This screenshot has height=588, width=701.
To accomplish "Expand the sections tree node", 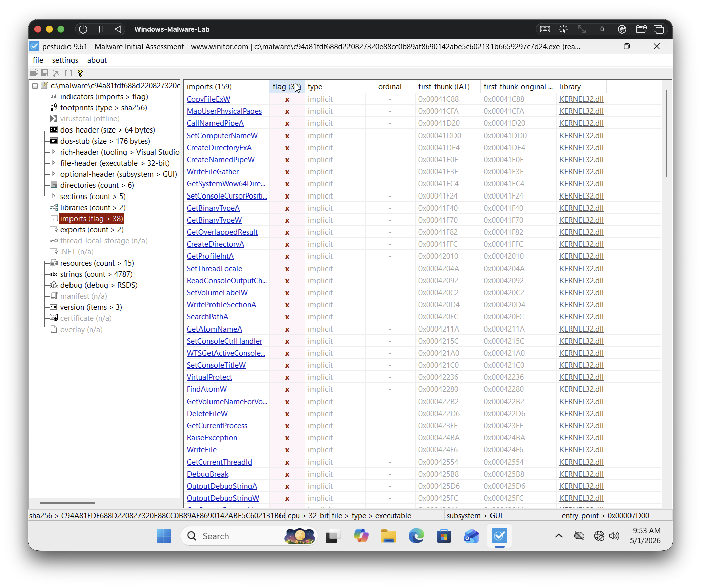I will pyautogui.click(x=54, y=196).
